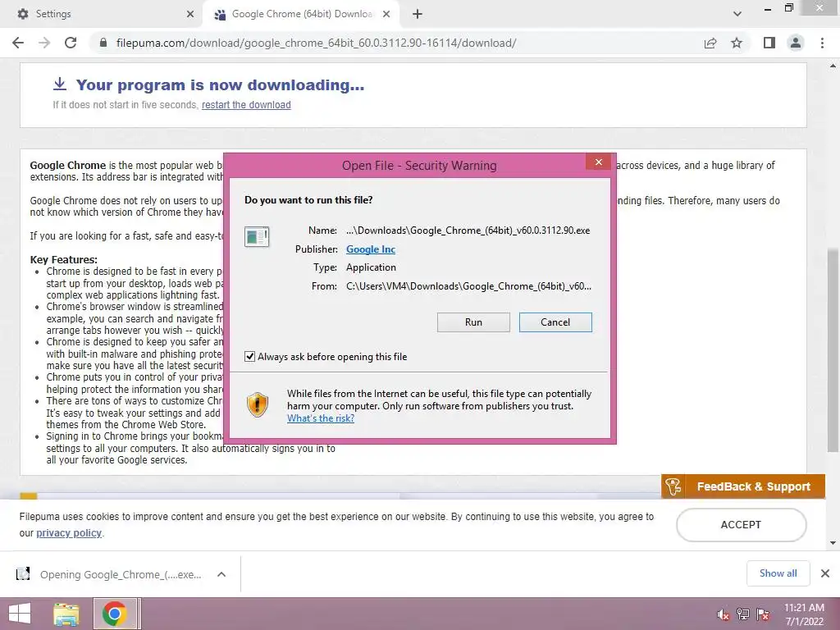This screenshot has width=840, height=630.
Task: Open the clock showing 11:21 AM
Action: tap(804, 614)
